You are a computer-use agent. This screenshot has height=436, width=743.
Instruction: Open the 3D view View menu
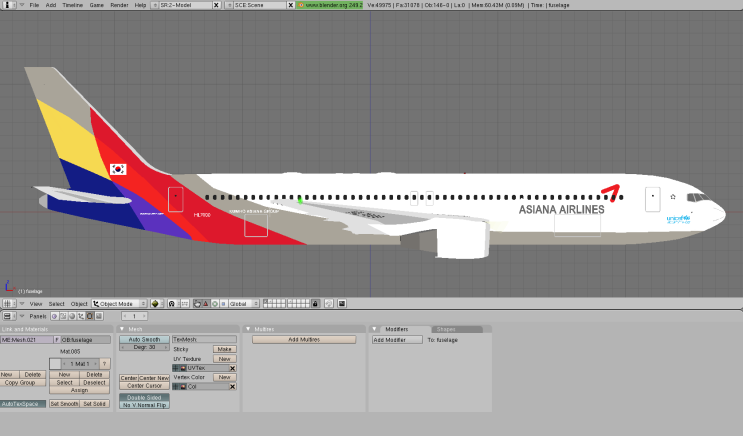36,304
